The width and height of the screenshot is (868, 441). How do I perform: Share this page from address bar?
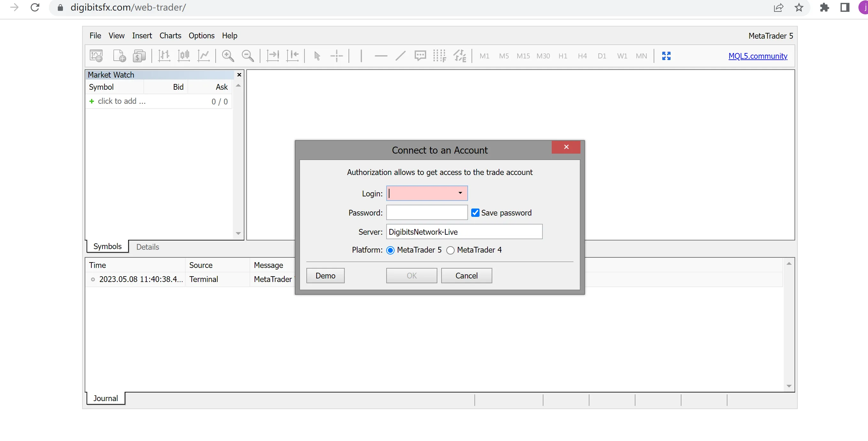pyautogui.click(x=778, y=7)
